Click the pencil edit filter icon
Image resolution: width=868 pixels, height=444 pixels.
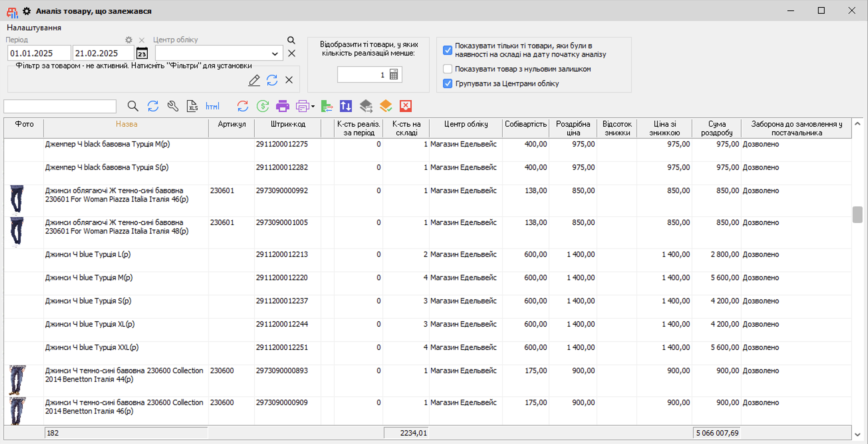click(x=254, y=80)
